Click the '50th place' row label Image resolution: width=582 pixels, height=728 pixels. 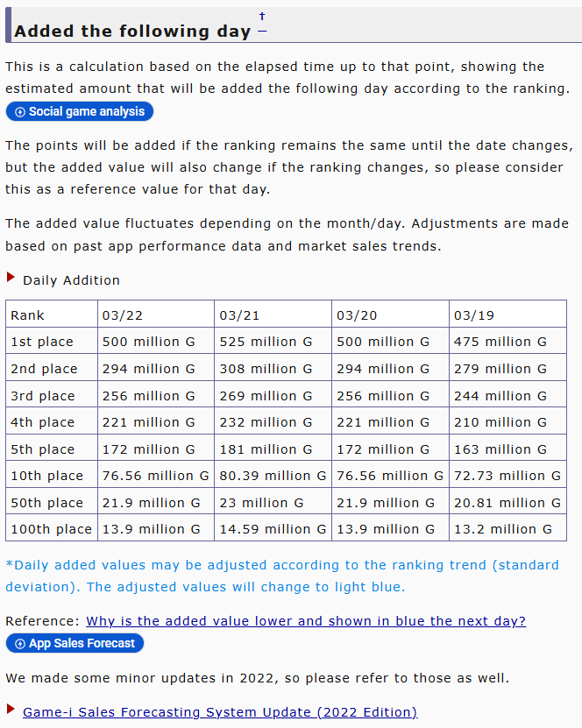[52, 501]
